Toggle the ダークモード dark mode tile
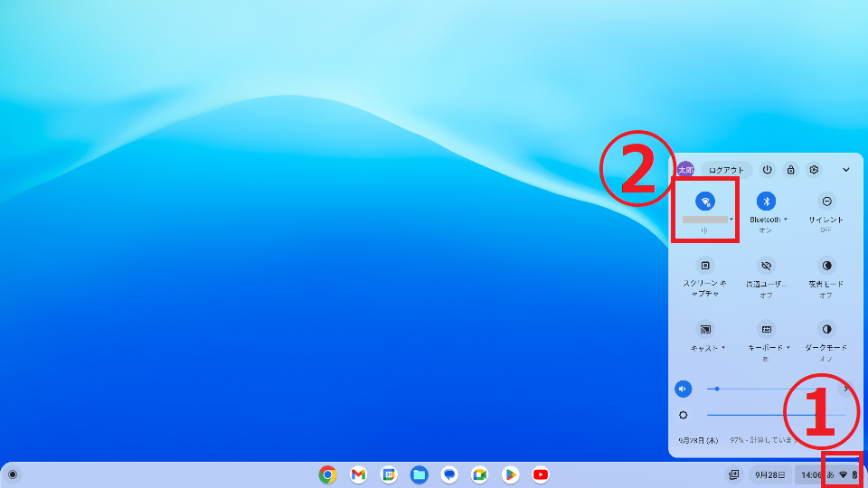 coord(826,329)
